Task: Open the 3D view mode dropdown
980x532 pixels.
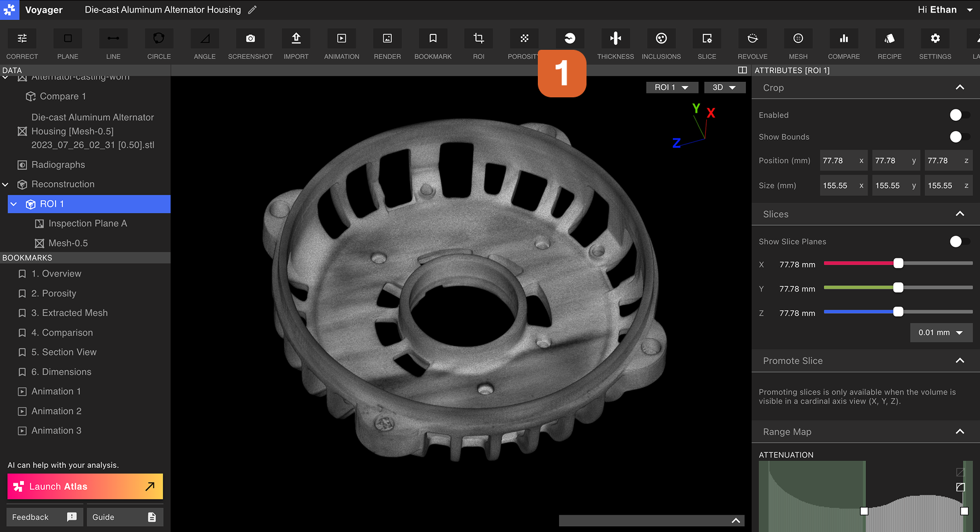Action: (x=725, y=87)
